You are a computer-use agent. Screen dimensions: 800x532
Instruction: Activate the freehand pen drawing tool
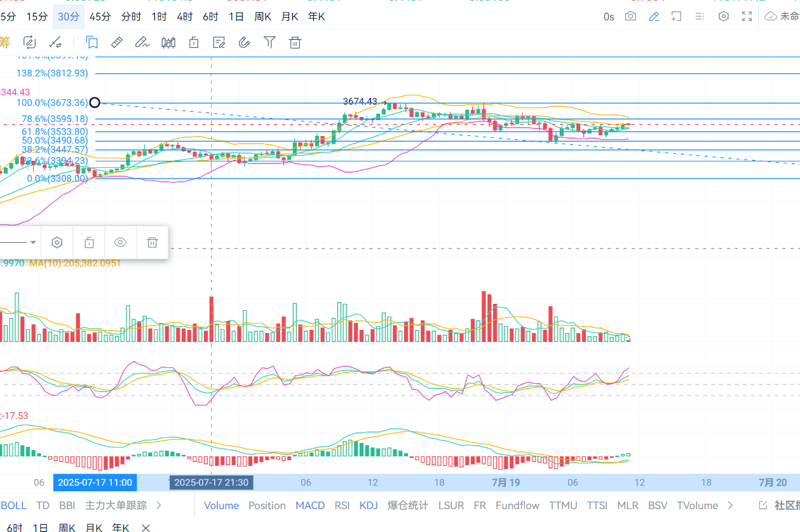142,43
